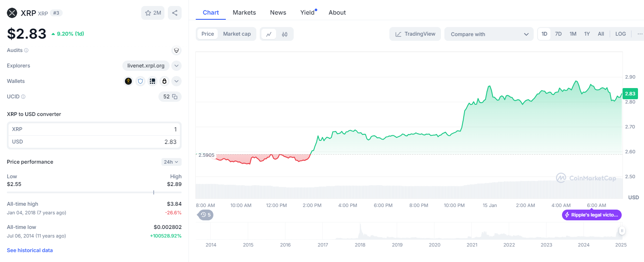This screenshot has width=644, height=262.
Task: Click the XRP coin logo icon
Action: tap(12, 13)
